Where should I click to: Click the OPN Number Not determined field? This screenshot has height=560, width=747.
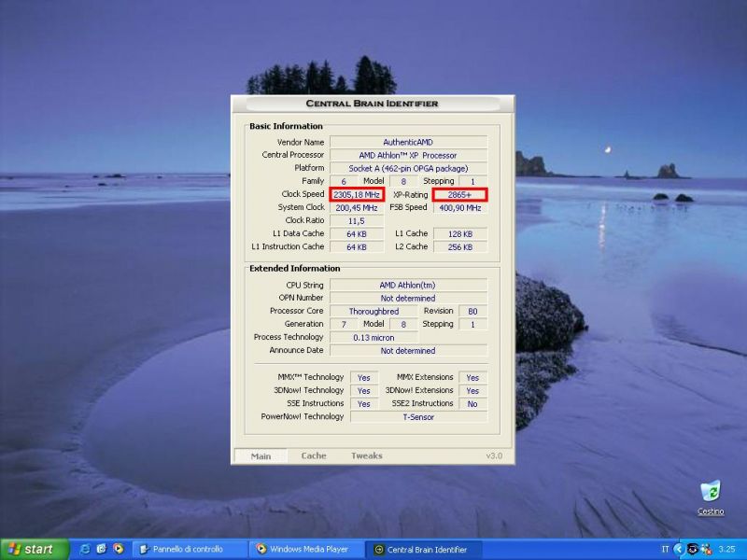408,298
